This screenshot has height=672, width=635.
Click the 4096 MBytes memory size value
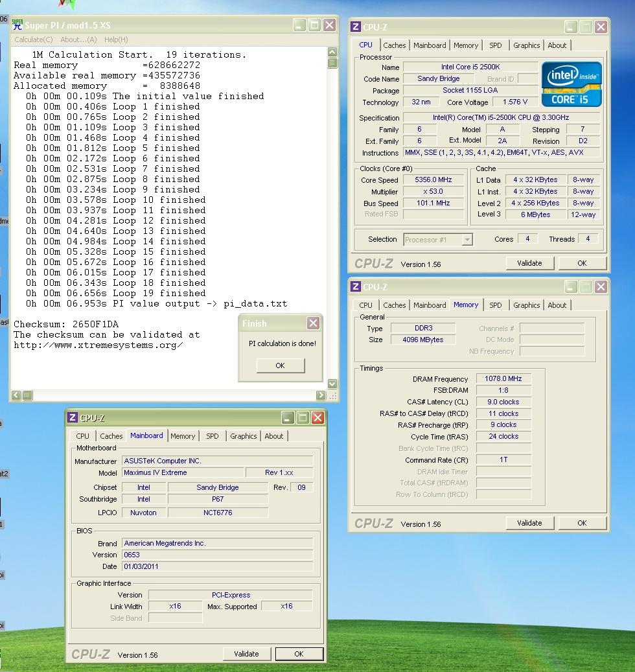[423, 340]
